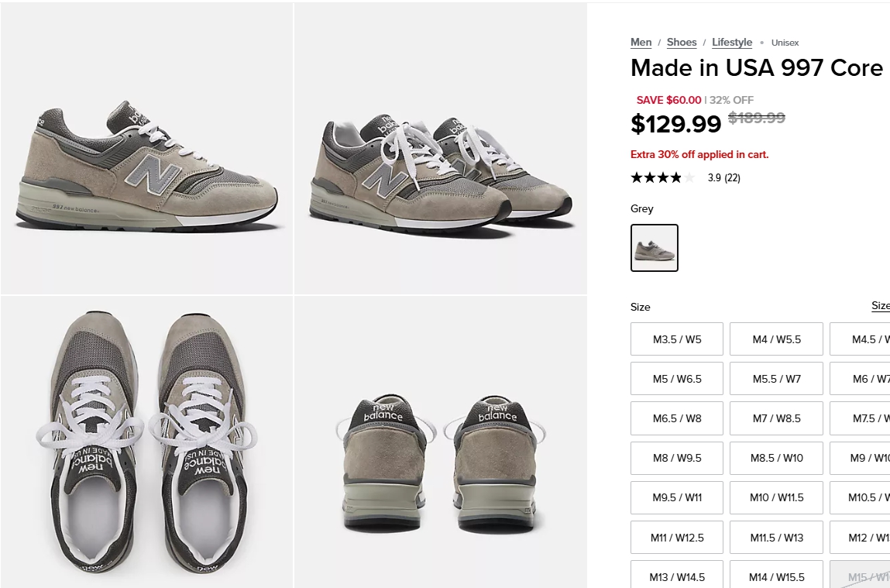Screen dimensions: 890x588
Task: Select size M6.5 / W8
Action: click(x=677, y=418)
